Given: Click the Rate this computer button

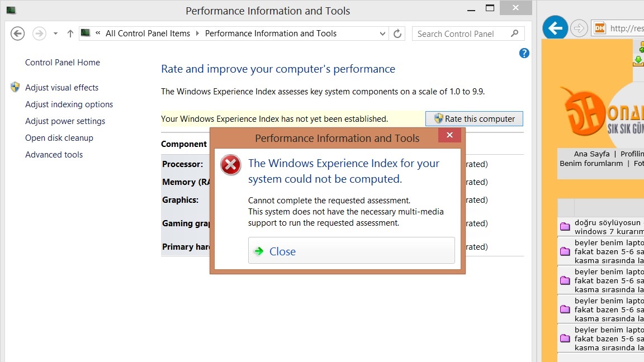Looking at the screenshot, I should pyautogui.click(x=474, y=118).
